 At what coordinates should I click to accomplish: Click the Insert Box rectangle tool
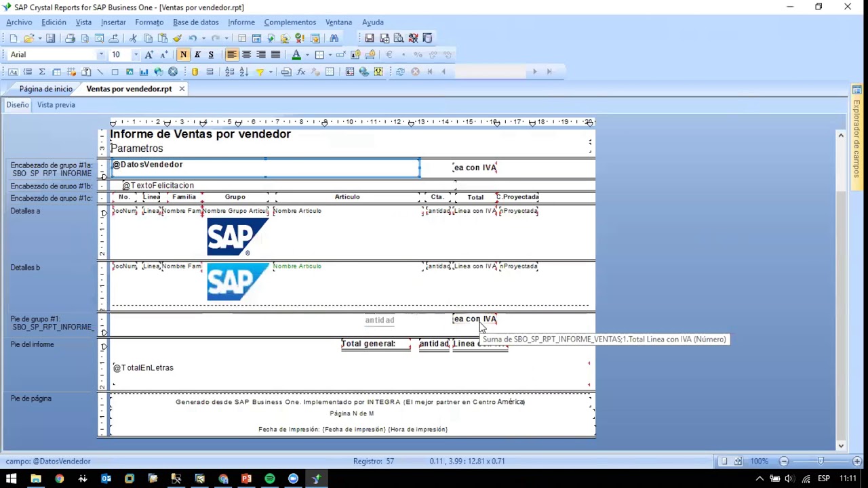(115, 72)
